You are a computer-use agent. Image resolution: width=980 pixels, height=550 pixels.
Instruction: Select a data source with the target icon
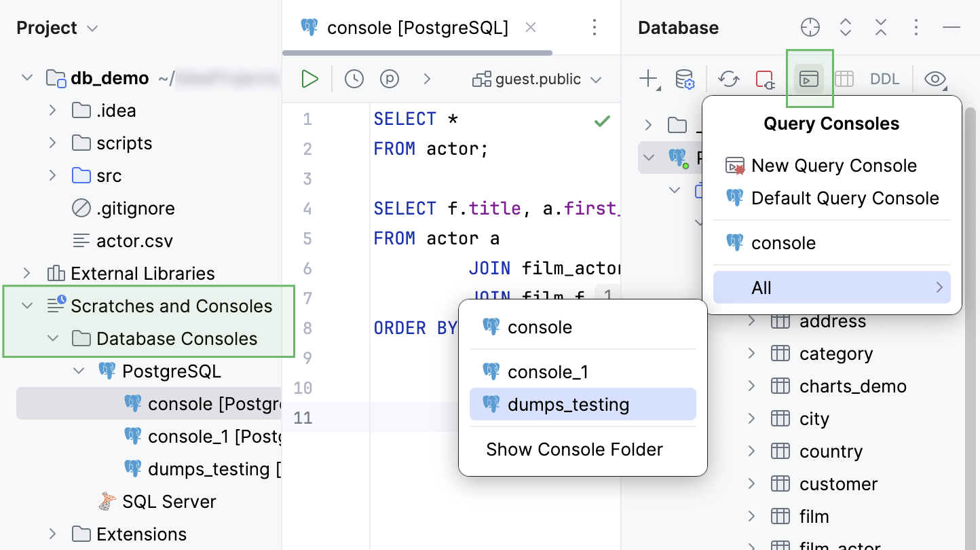pyautogui.click(x=810, y=27)
